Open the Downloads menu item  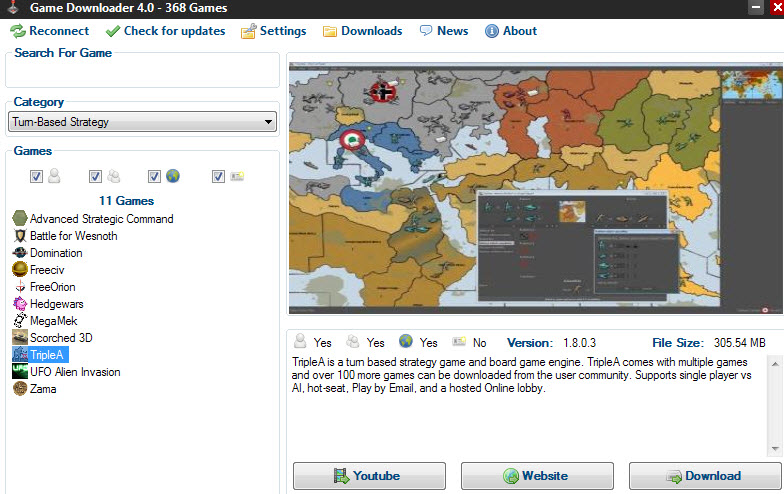362,31
